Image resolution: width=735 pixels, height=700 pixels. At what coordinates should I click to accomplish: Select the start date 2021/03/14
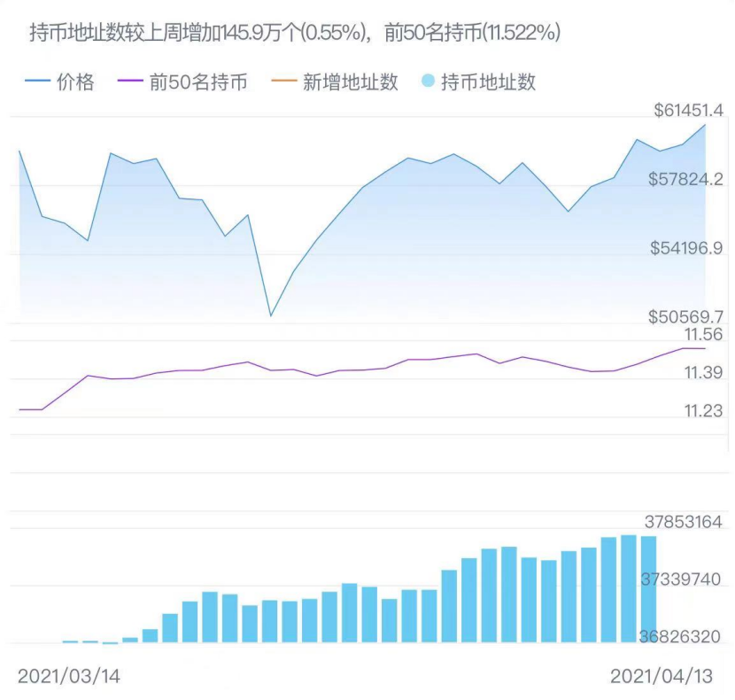point(69,675)
